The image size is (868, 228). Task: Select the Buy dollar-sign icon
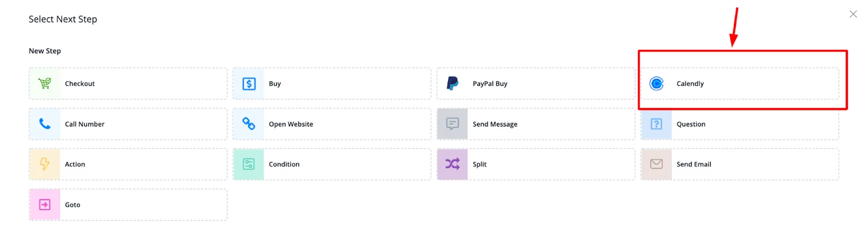(x=249, y=84)
